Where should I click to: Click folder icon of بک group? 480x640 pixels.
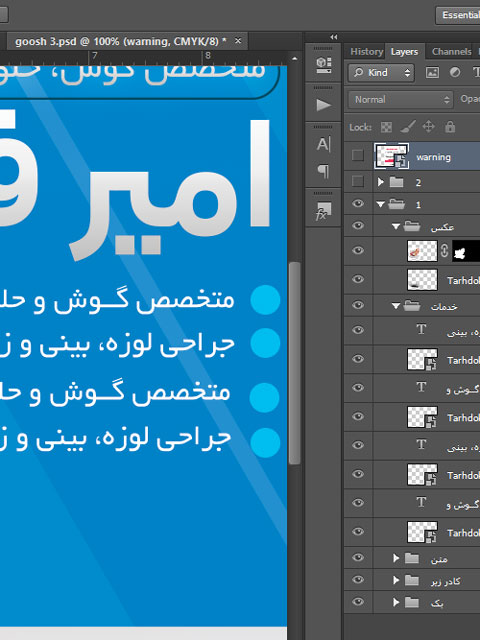pyautogui.click(x=412, y=602)
